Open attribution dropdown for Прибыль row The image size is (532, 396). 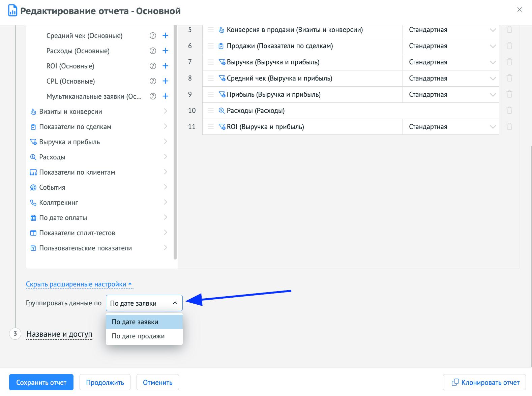[450, 95]
